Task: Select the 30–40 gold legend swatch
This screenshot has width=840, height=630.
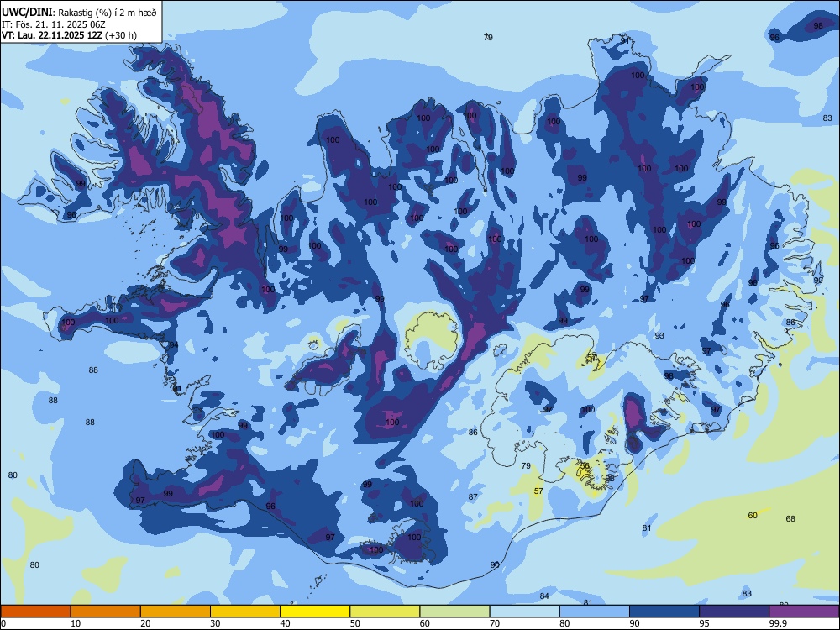Action: [x=244, y=612]
